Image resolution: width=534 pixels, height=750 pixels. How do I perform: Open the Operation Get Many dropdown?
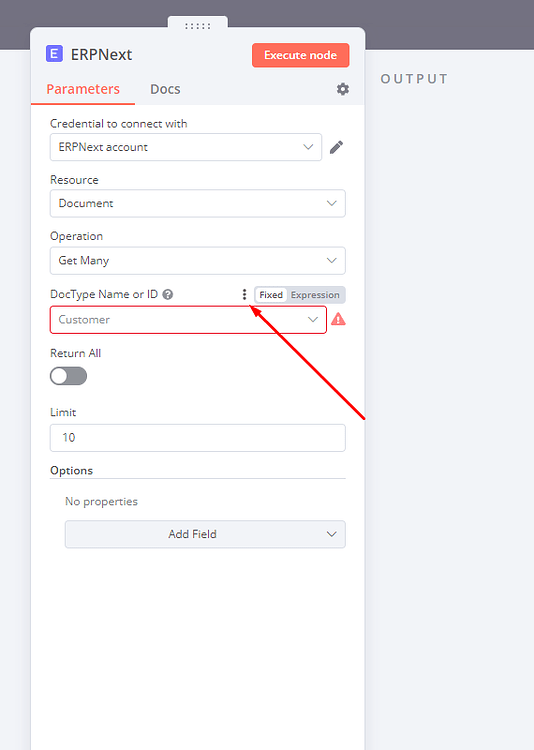pos(198,261)
